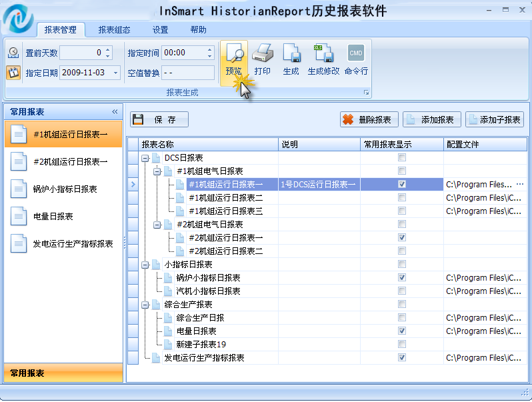The height and width of the screenshot is (402, 532).
Task: Click the document icon of DCS日报表
Action: 156,158
